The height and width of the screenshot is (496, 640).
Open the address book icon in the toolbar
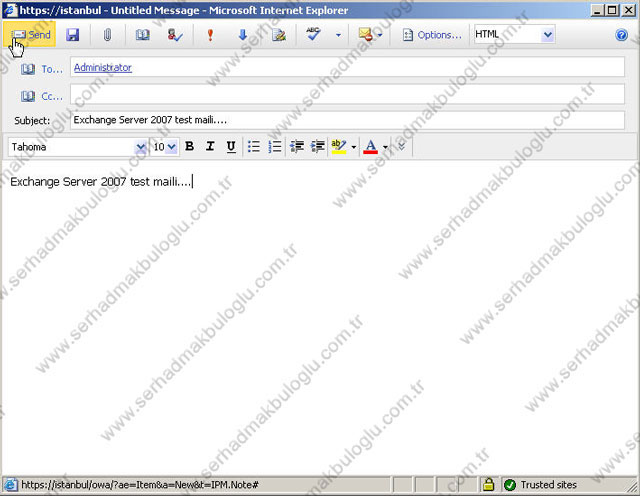click(142, 35)
